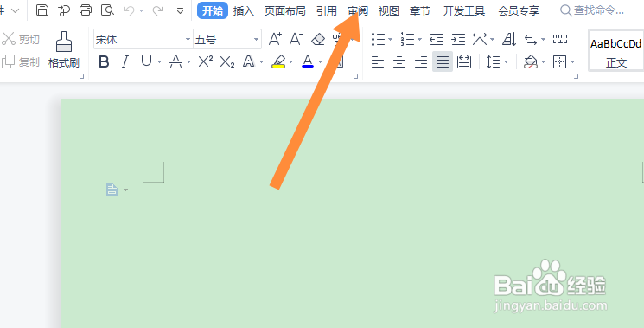Select the 正文 style thumbnail
The image size is (644, 328).
coord(616,50)
